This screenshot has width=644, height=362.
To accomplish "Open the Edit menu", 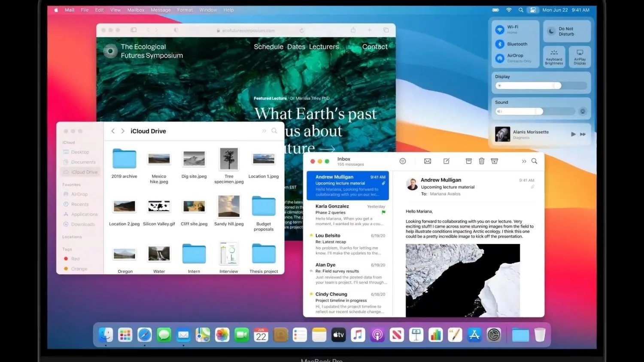I will (x=99, y=10).
